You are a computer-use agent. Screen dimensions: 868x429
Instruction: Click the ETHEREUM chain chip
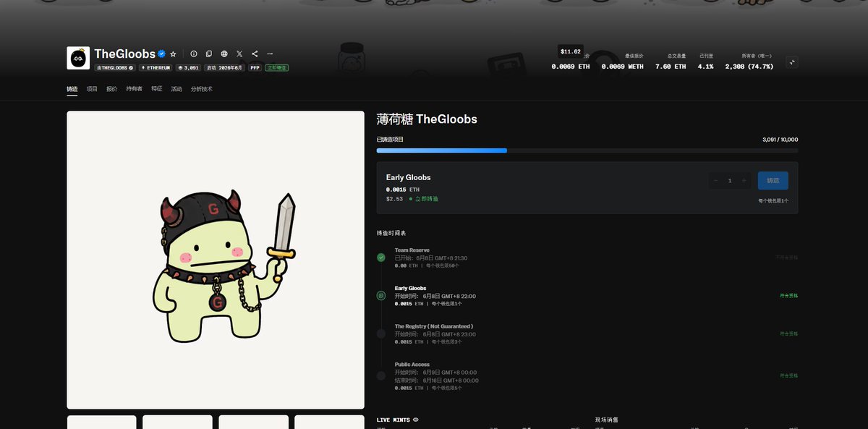[156, 67]
